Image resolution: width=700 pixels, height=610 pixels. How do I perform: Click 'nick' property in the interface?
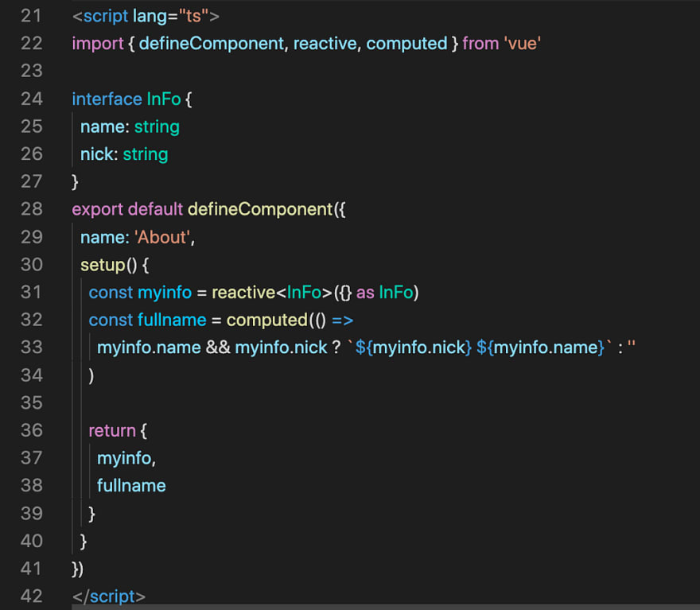click(96, 154)
